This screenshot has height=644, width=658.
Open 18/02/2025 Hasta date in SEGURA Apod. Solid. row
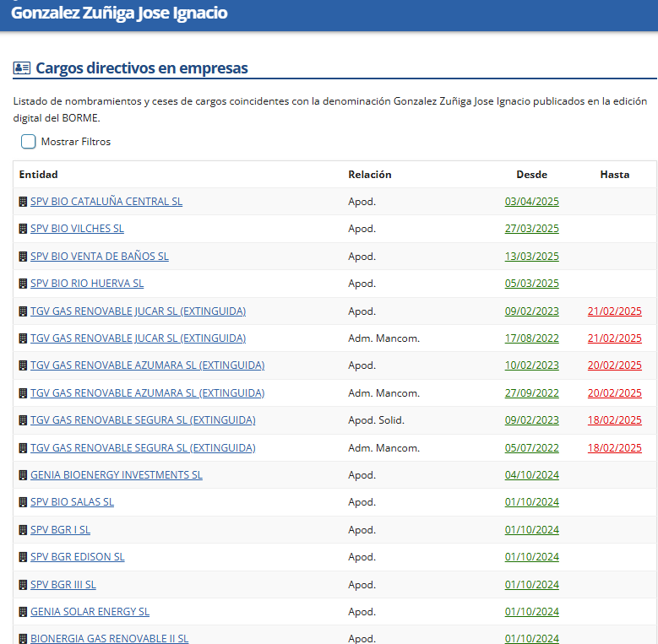[x=614, y=420]
